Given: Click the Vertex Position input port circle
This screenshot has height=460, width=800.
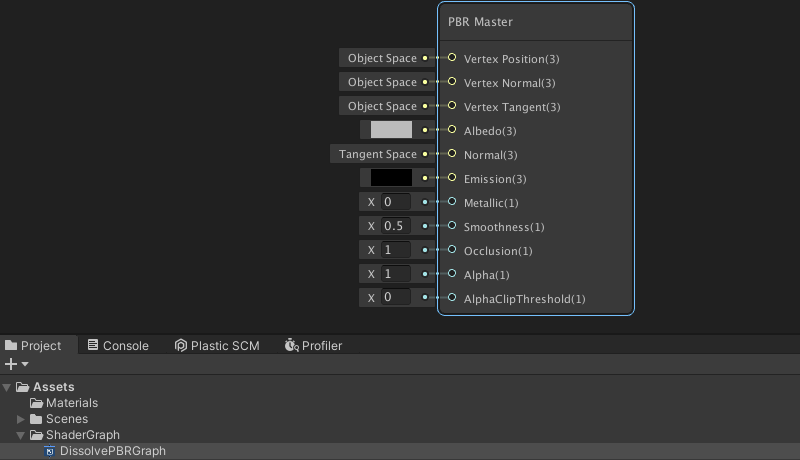Looking at the screenshot, I should pyautogui.click(x=452, y=58).
